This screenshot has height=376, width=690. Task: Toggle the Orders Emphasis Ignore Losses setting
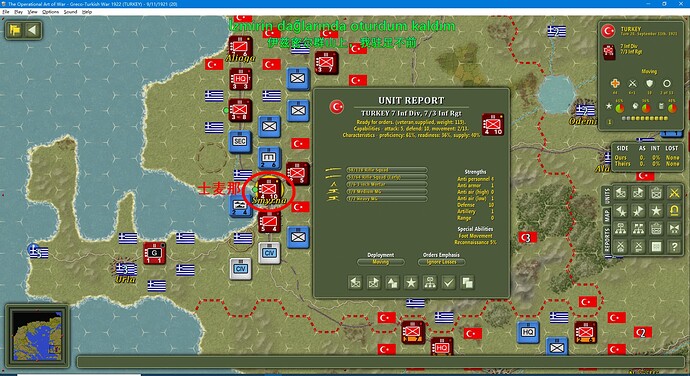pyautogui.click(x=441, y=262)
